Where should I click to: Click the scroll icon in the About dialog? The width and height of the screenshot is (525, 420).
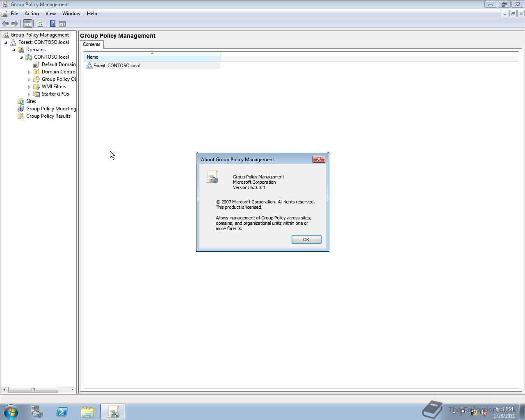[212, 177]
